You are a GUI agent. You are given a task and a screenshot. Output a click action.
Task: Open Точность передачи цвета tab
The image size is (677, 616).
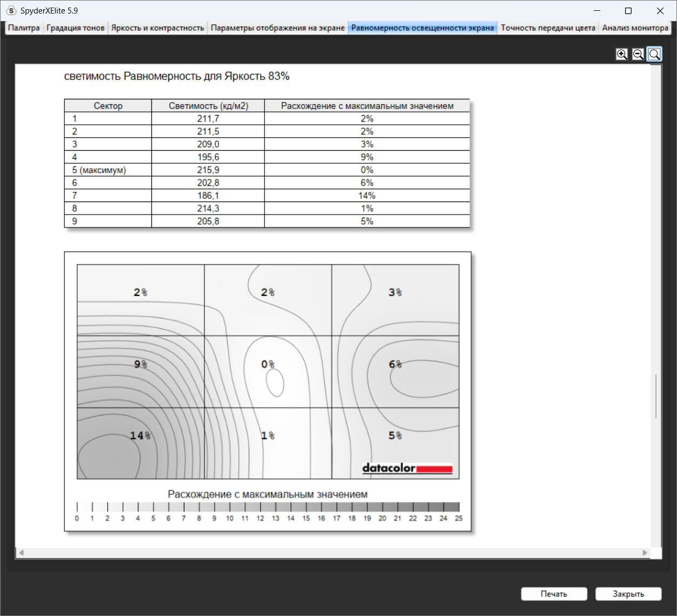(x=548, y=28)
